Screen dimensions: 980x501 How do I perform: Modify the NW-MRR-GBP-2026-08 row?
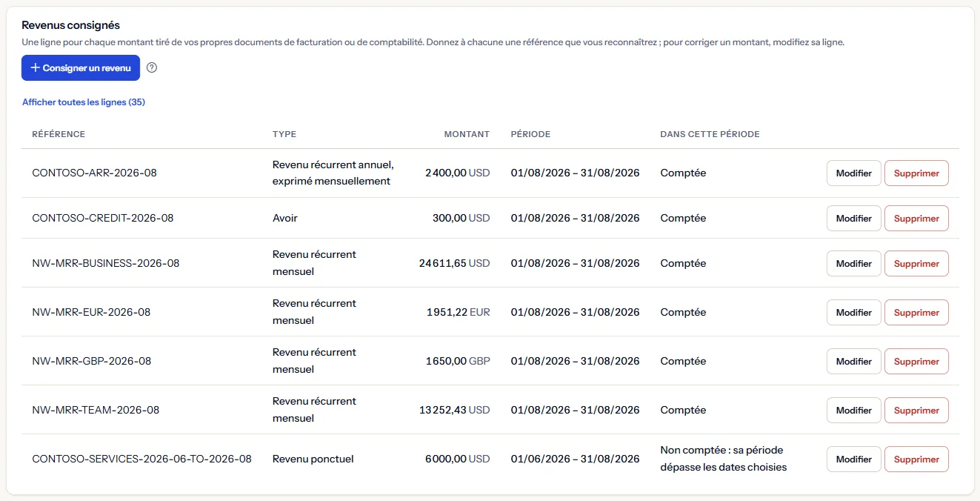(x=853, y=362)
